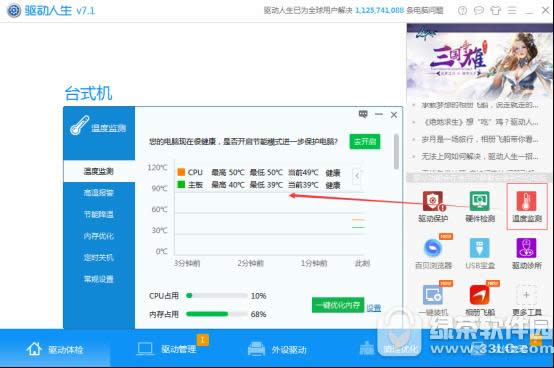Select 高温报警 in the sidebar

(99, 193)
